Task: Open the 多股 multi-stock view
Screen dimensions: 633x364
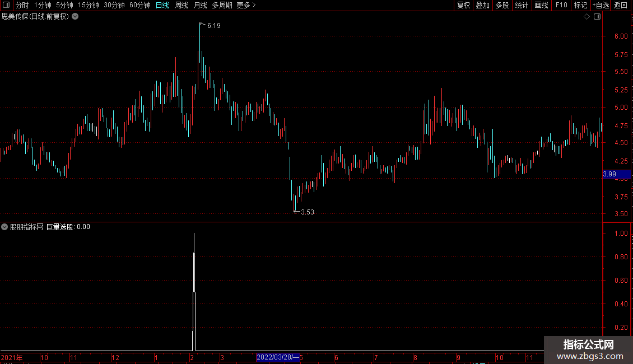Action: tap(502, 5)
